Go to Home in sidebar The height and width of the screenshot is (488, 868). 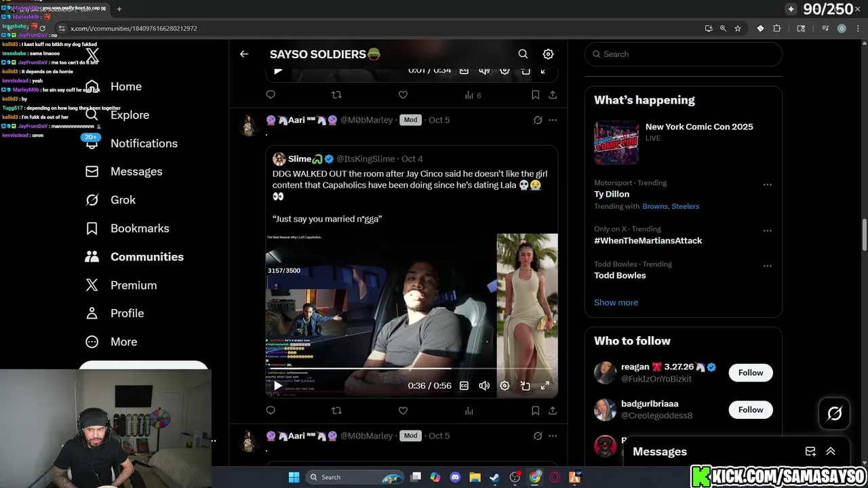pyautogui.click(x=113, y=87)
